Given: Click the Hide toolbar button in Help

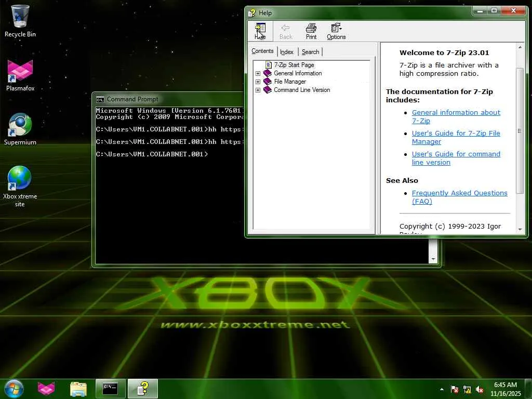Looking at the screenshot, I should [260, 31].
